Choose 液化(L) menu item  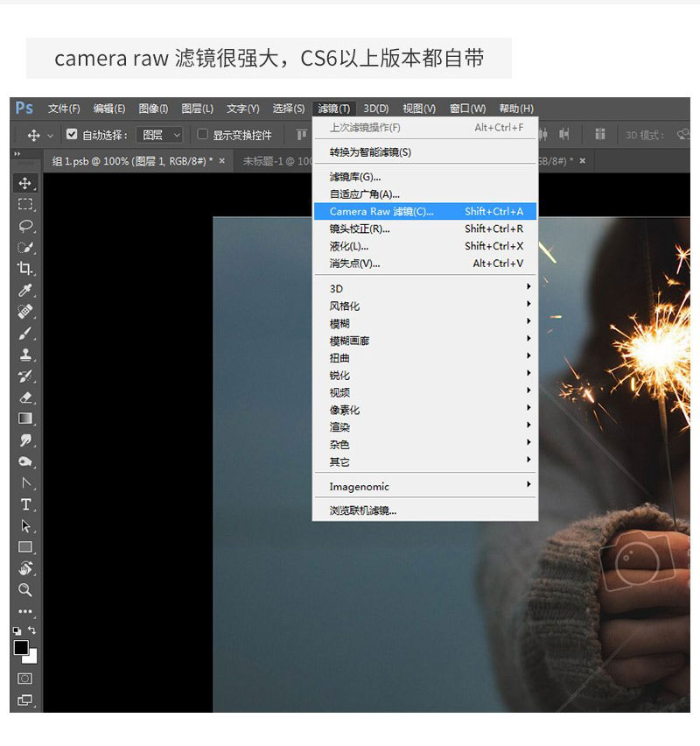click(x=425, y=246)
